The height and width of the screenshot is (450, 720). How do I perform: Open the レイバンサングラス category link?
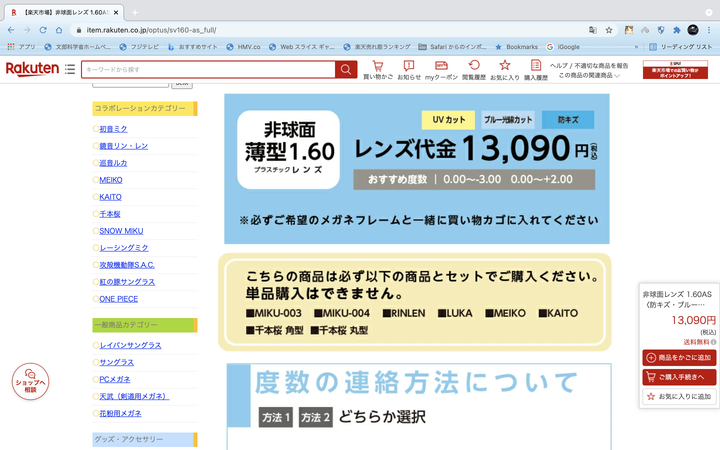tap(130, 345)
